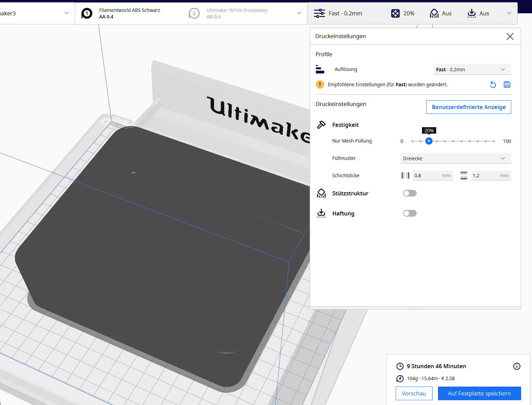This screenshot has width=532, height=405.
Task: Open the Auflösung profile dropdown
Action: tap(472, 70)
